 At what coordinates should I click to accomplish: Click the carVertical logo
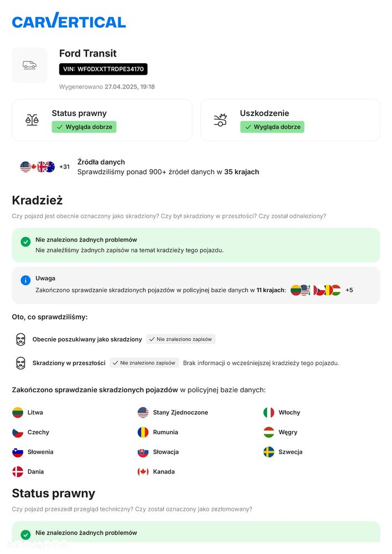(x=69, y=21)
